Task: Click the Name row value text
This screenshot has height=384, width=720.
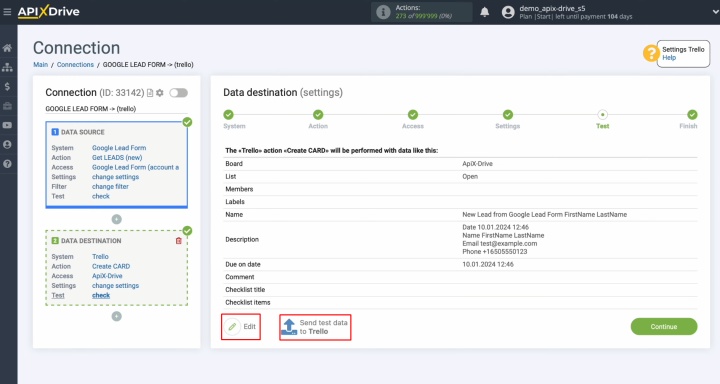Action: 544,215
